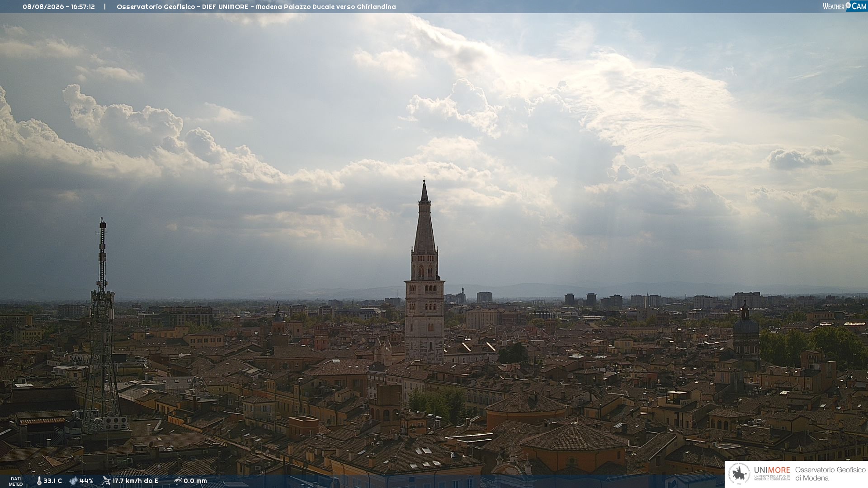Click the Osservatorio Geofisico di Modena text

(830, 474)
